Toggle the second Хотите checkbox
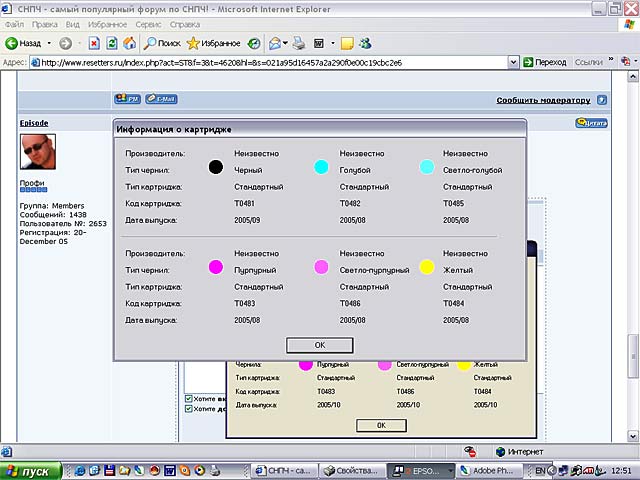 pos(189,409)
